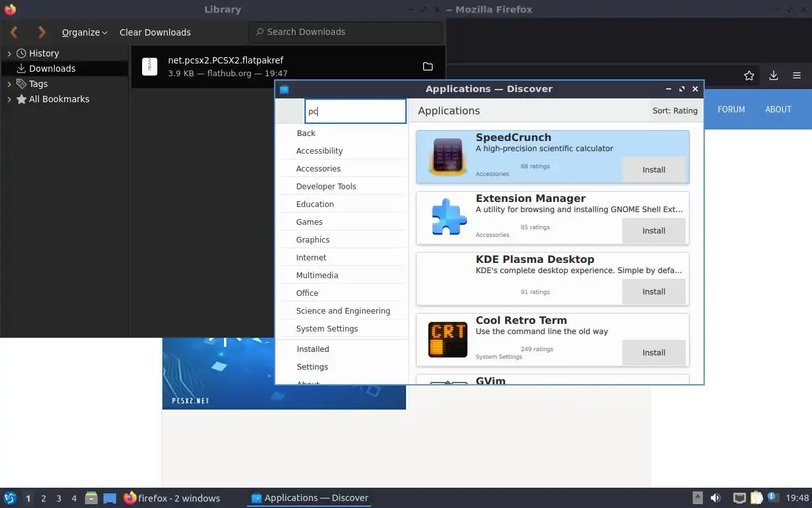Viewport: 812px width, 508px height.
Task: Open ABOUT link on the website
Action: (778, 109)
